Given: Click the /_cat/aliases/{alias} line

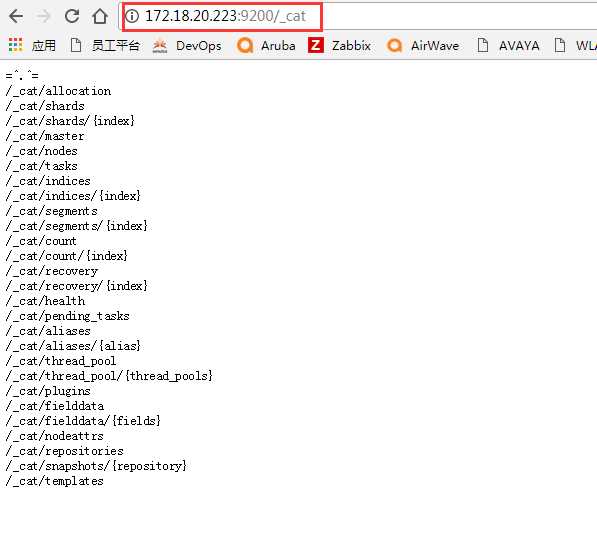Looking at the screenshot, I should [73, 346].
